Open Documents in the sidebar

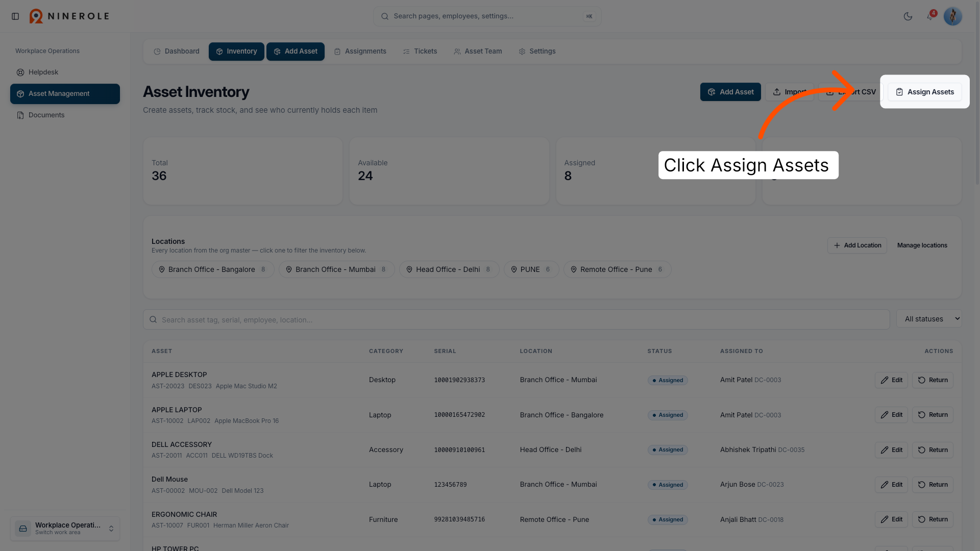click(65, 115)
